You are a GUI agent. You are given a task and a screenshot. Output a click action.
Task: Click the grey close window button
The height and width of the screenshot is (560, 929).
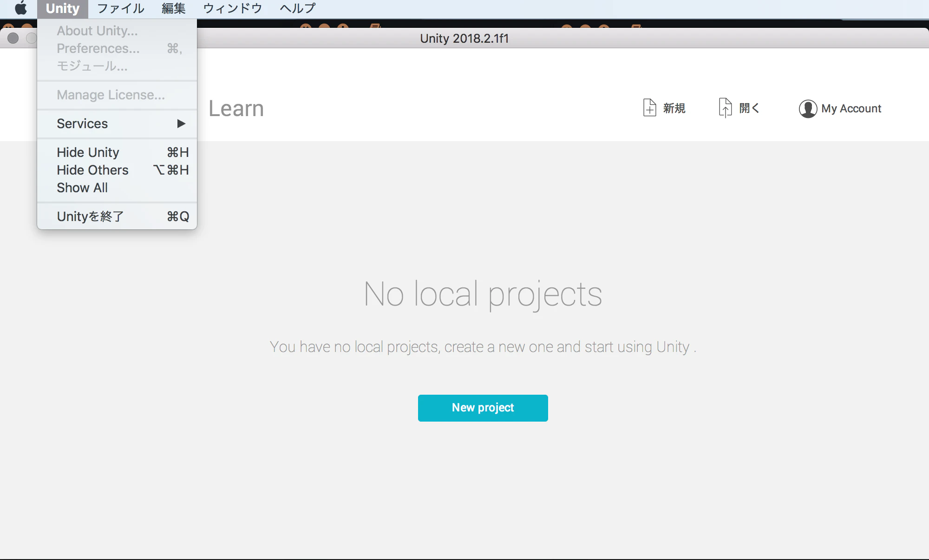click(x=13, y=38)
